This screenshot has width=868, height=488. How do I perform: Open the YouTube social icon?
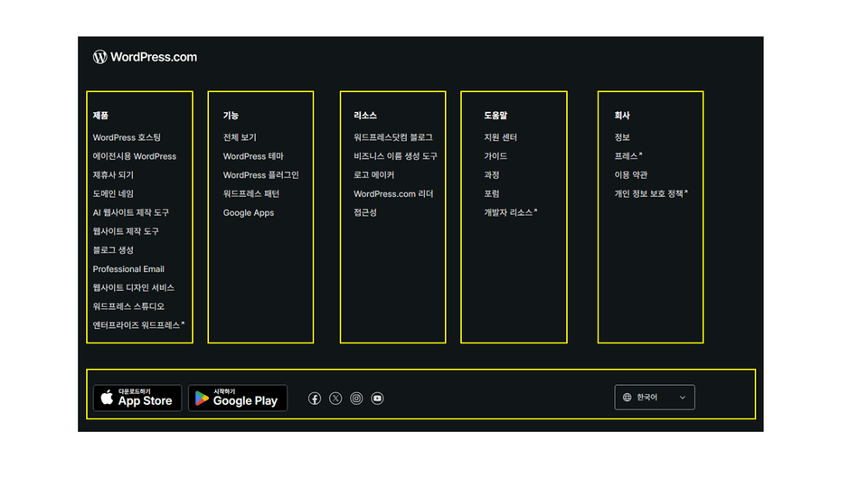[x=378, y=399]
